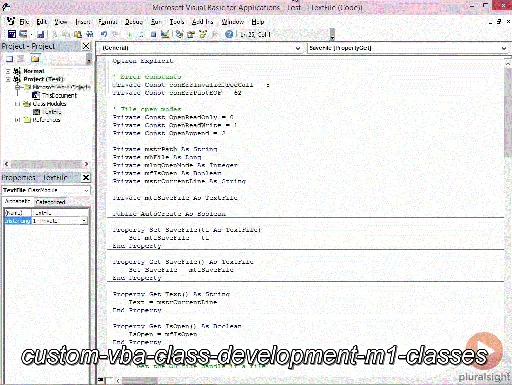Open the Insert object dropdown arrow in toolbar
This screenshot has width=512, height=385.
pyautogui.click(x=31, y=34)
